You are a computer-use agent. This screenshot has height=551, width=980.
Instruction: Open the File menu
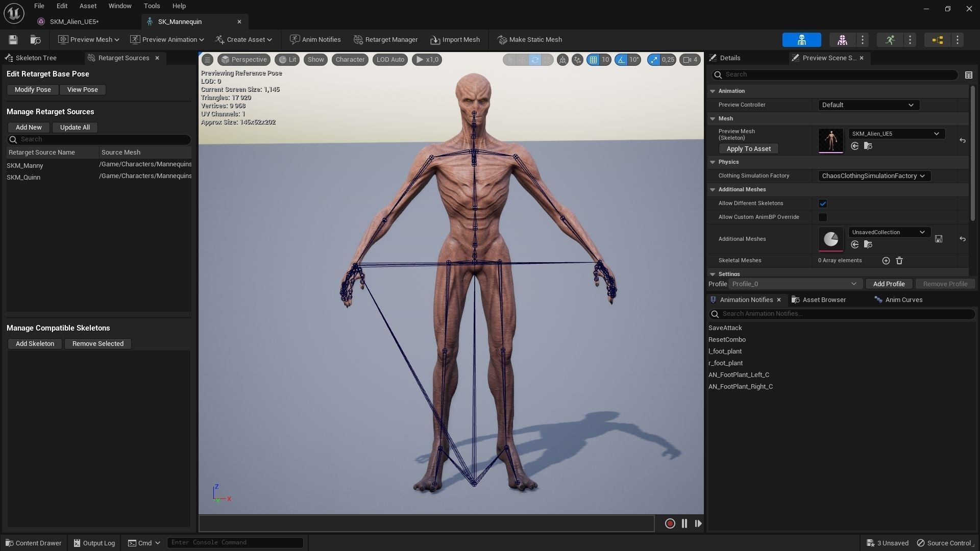(39, 6)
